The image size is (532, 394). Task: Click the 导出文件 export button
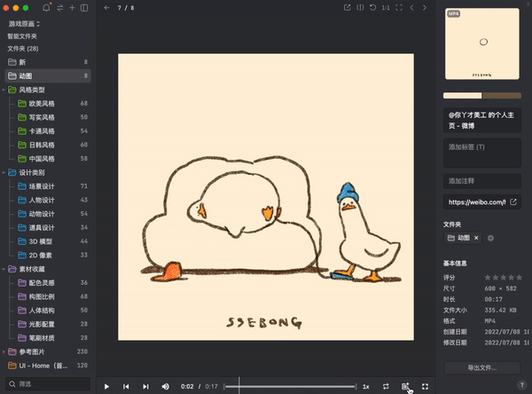[x=482, y=368]
